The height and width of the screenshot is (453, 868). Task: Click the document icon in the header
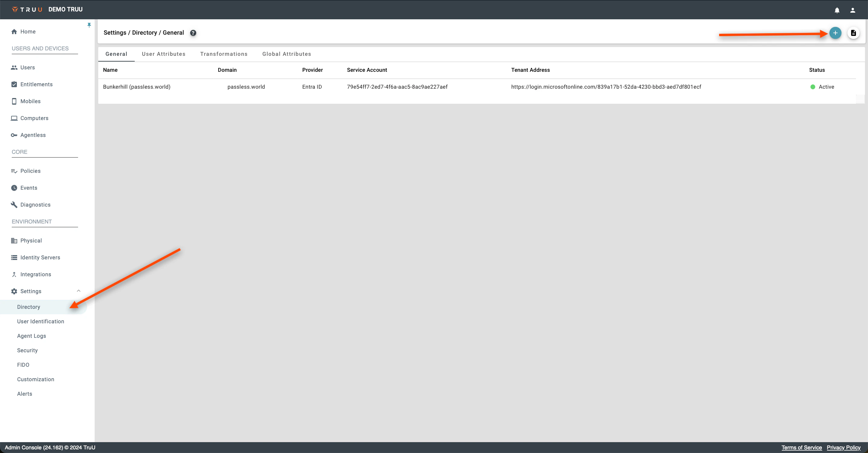pos(853,33)
